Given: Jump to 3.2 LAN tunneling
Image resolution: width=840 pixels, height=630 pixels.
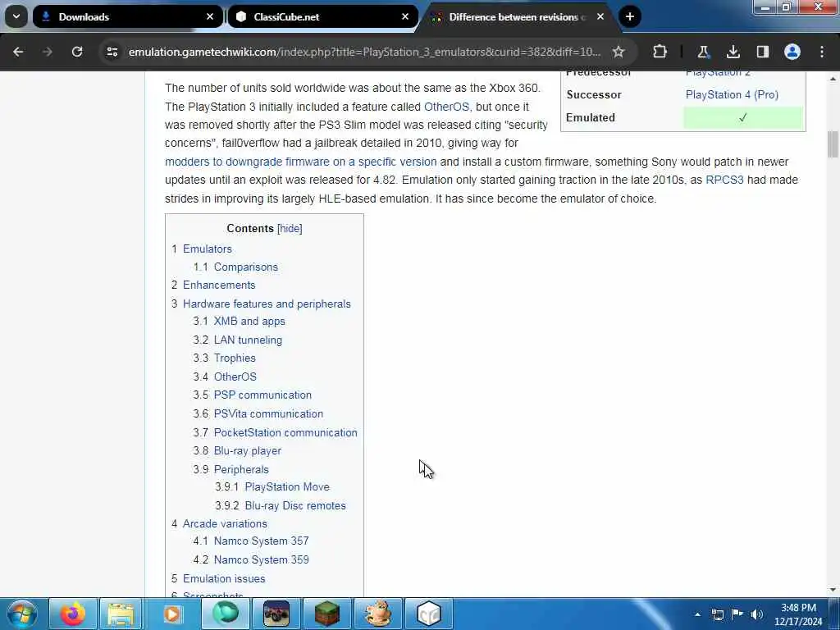Looking at the screenshot, I should (237, 340).
